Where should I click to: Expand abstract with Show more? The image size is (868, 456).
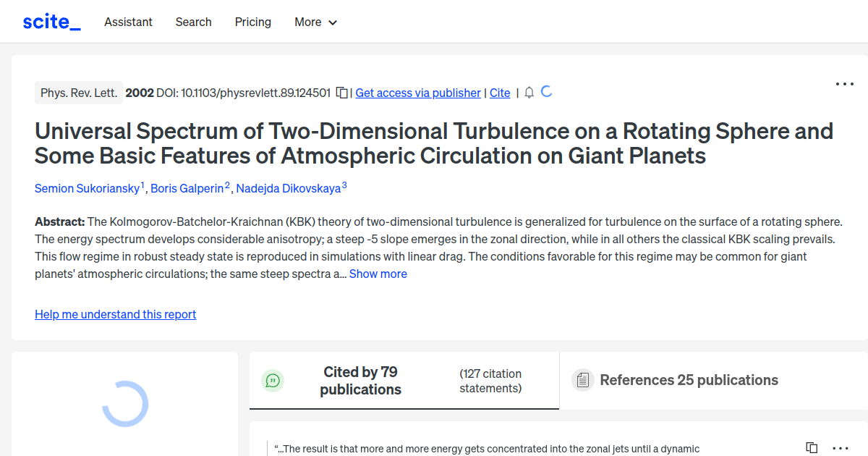(x=378, y=274)
